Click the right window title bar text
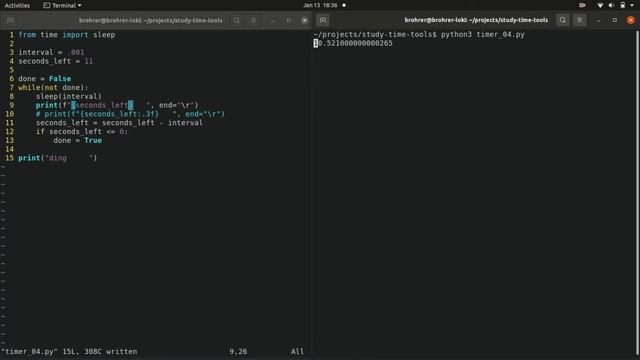 pyautogui.click(x=476, y=20)
